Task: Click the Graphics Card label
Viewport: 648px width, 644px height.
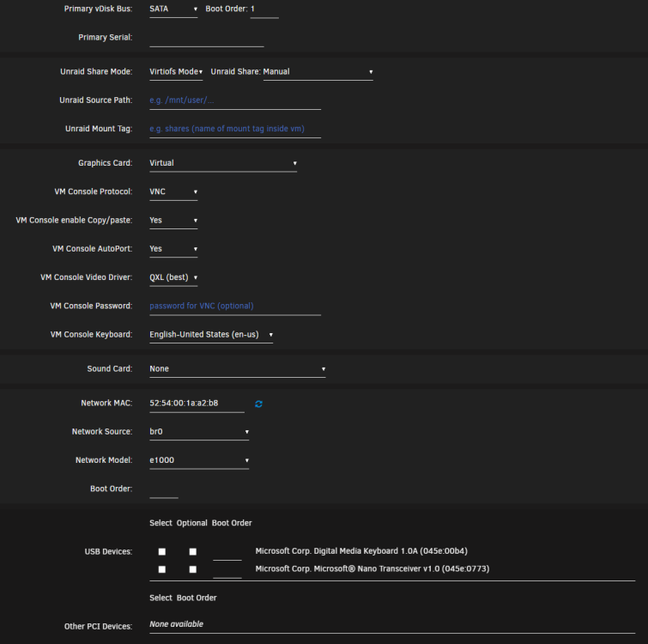Action: (106, 163)
